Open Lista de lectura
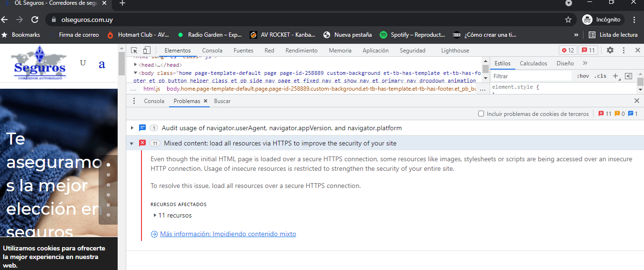The image size is (644, 270). tap(613, 35)
